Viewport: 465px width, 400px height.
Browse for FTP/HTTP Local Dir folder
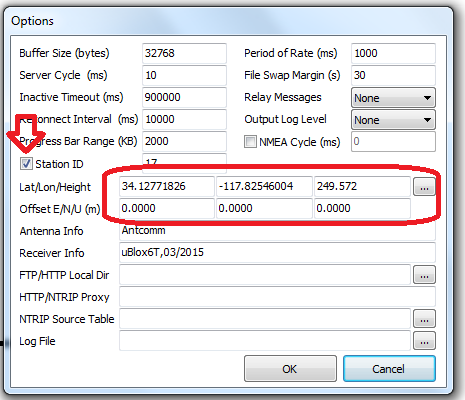point(424,275)
